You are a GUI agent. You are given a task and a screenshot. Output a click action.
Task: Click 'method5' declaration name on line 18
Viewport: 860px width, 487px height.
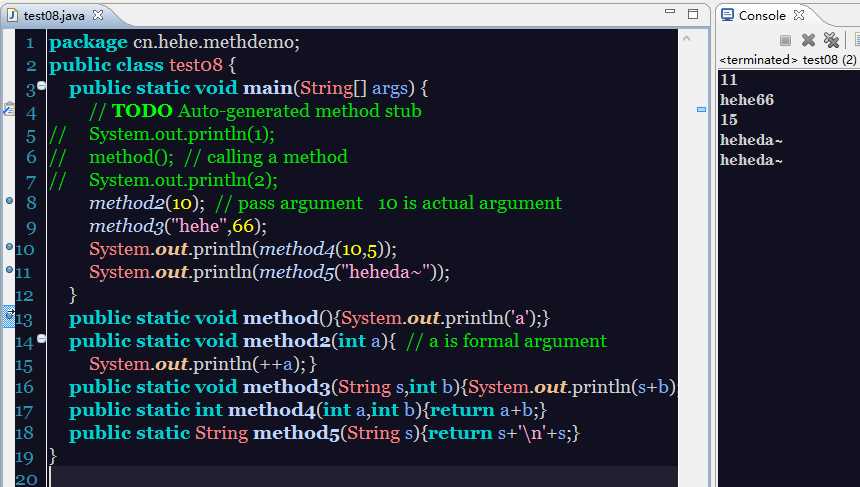pos(297,433)
